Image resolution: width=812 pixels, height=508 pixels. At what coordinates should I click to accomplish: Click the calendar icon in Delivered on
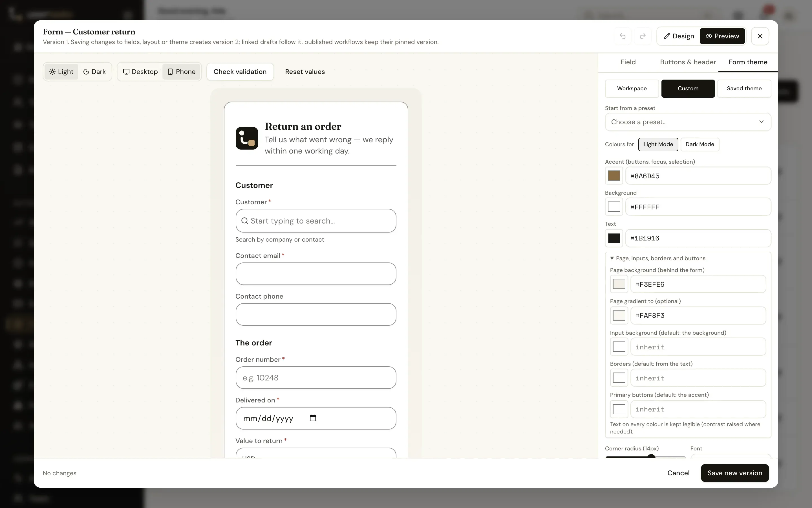313,418
